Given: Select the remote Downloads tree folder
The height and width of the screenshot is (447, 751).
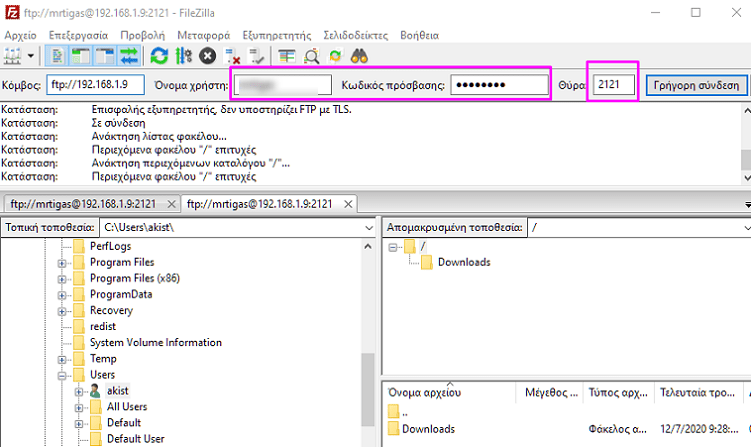Looking at the screenshot, I should click(464, 262).
